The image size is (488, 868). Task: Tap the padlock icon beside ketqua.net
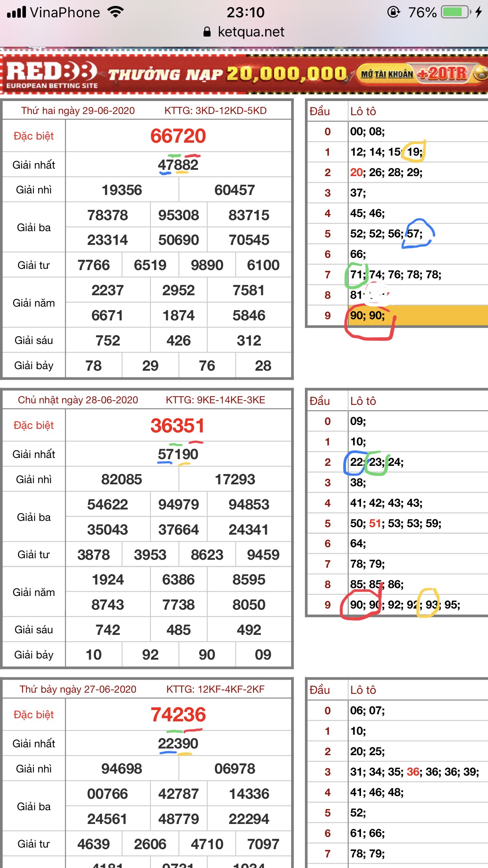click(207, 32)
